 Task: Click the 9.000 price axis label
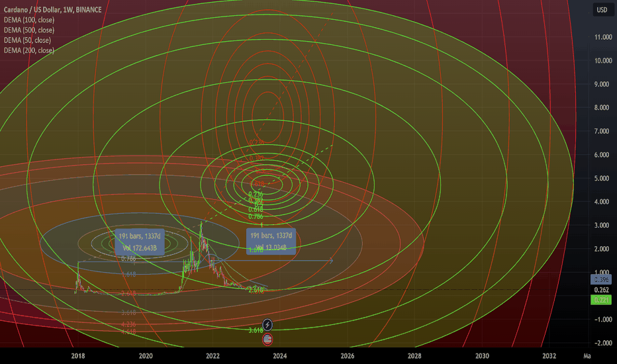[x=603, y=84]
